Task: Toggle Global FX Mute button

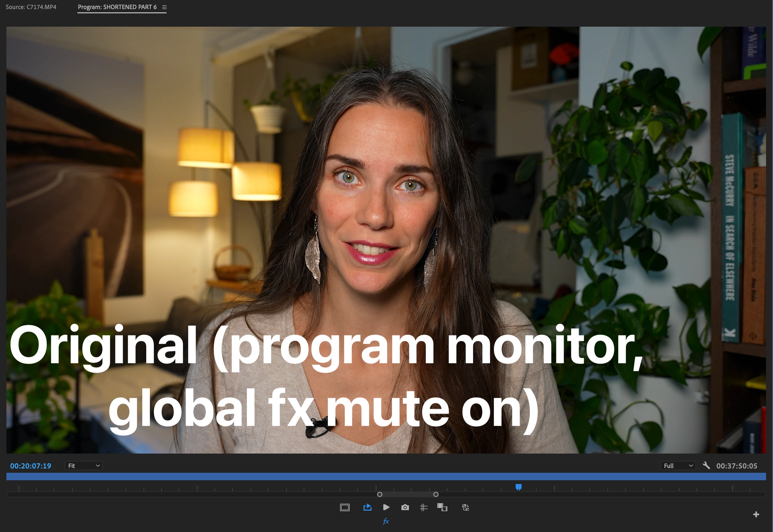Action: point(386,521)
